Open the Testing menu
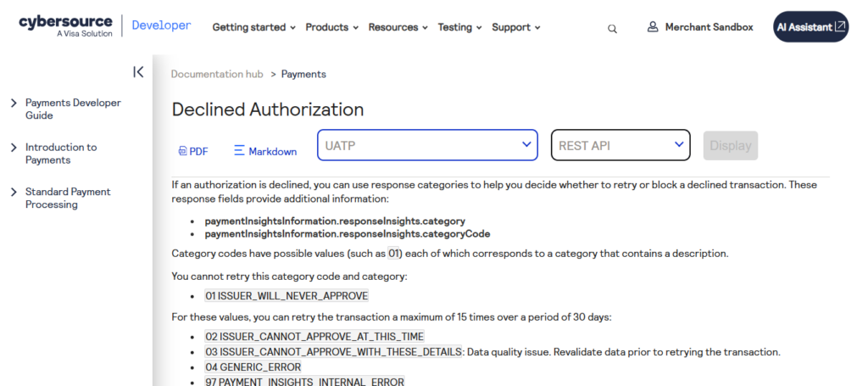Screen dimensions: 868x386 459,27
